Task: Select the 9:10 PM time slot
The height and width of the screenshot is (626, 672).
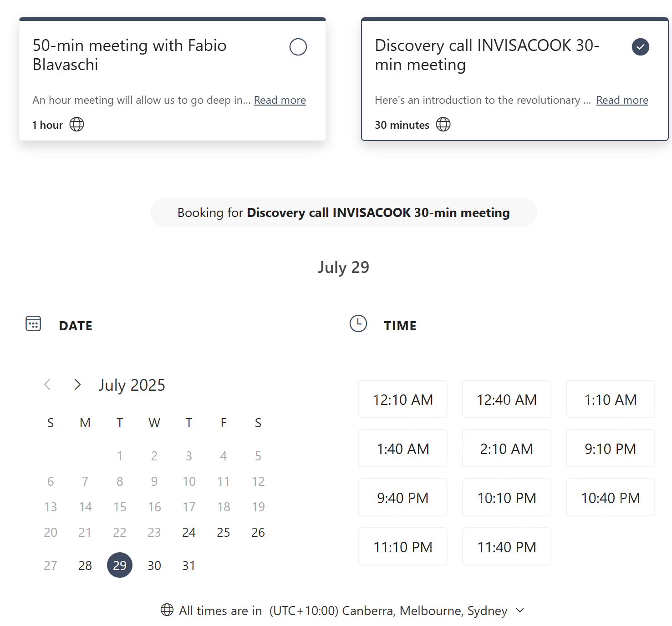Action: 611,449
